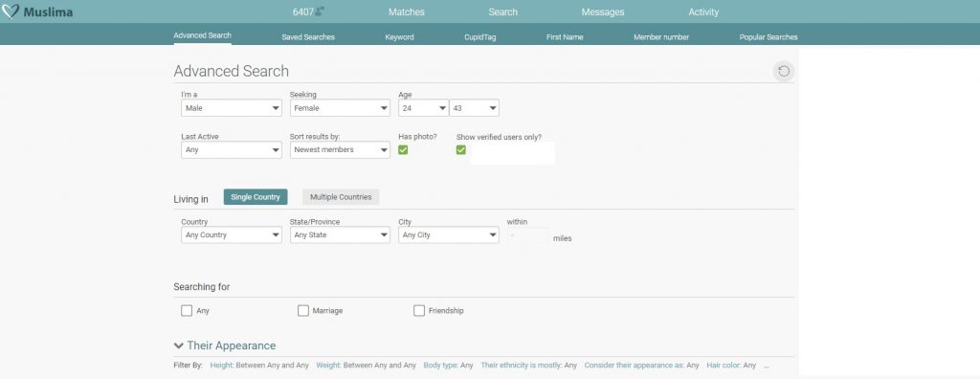Click the Muslima heart logo

point(11,11)
